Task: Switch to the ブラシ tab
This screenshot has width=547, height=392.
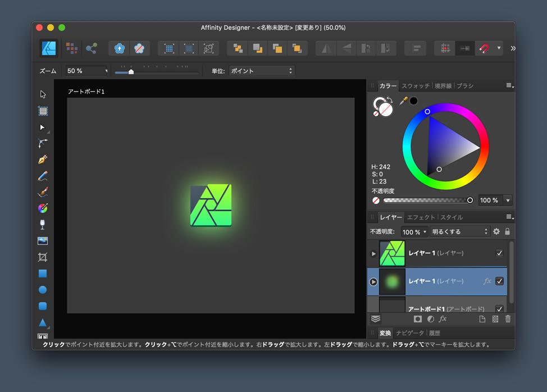Action: coord(464,86)
